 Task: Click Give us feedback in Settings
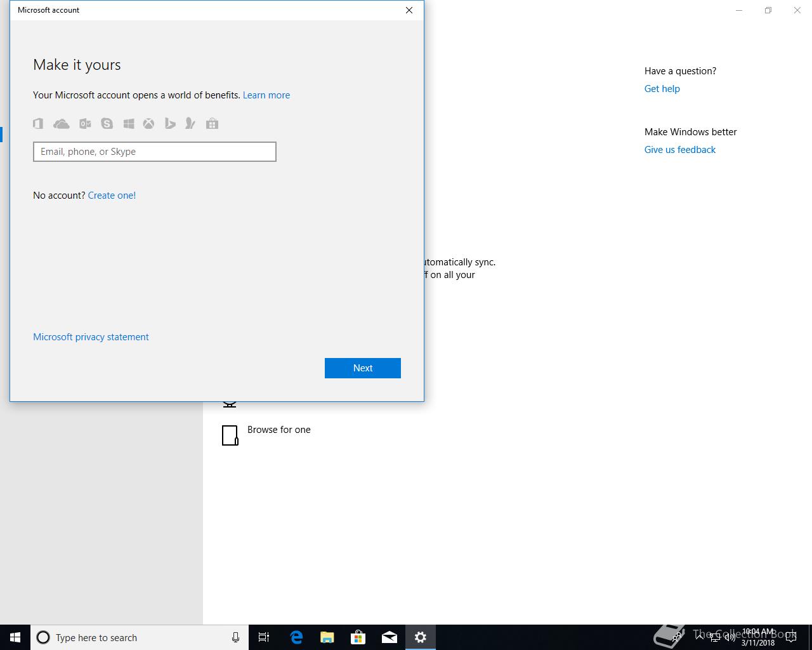(x=680, y=150)
